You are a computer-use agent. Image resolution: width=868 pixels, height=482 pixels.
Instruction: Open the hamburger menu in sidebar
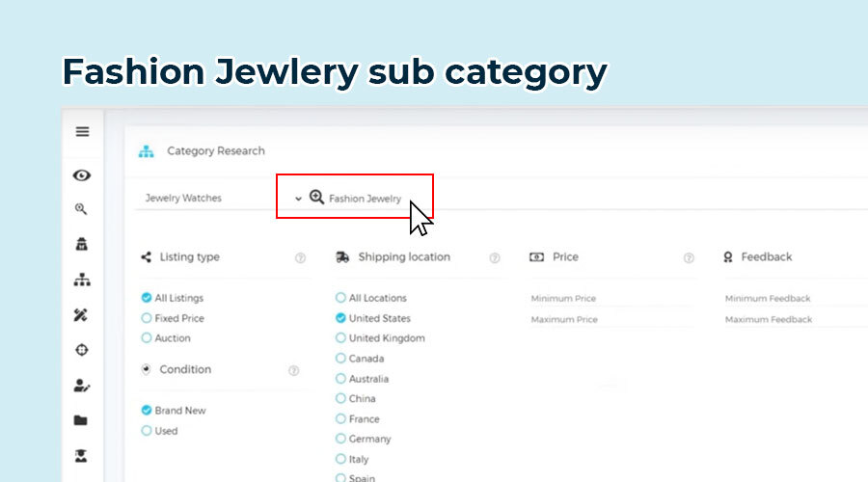(82, 132)
